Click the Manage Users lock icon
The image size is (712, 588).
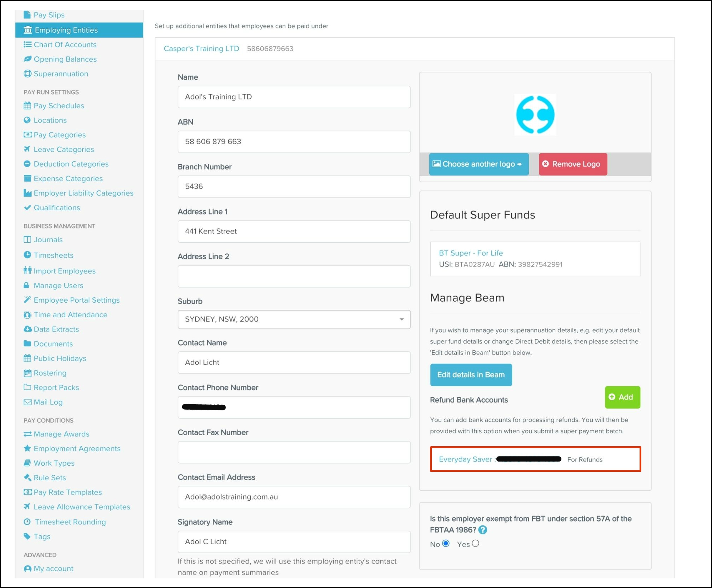point(26,285)
